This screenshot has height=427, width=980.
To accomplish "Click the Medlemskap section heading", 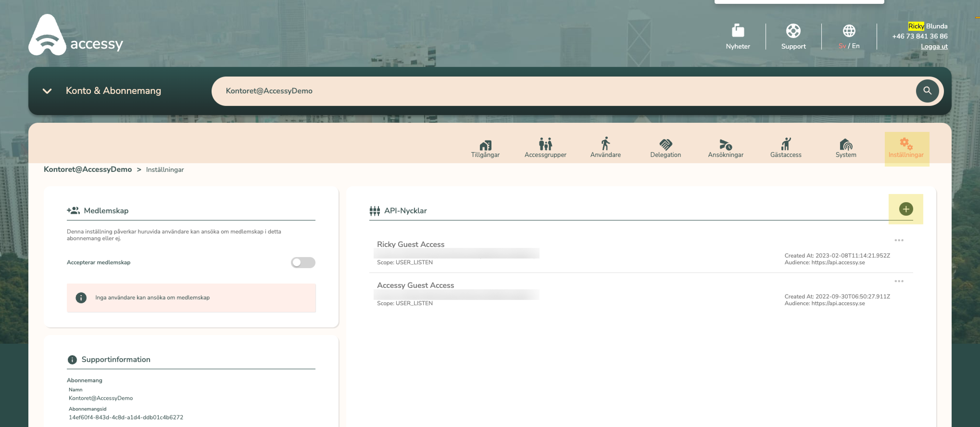I will pyautogui.click(x=106, y=211).
